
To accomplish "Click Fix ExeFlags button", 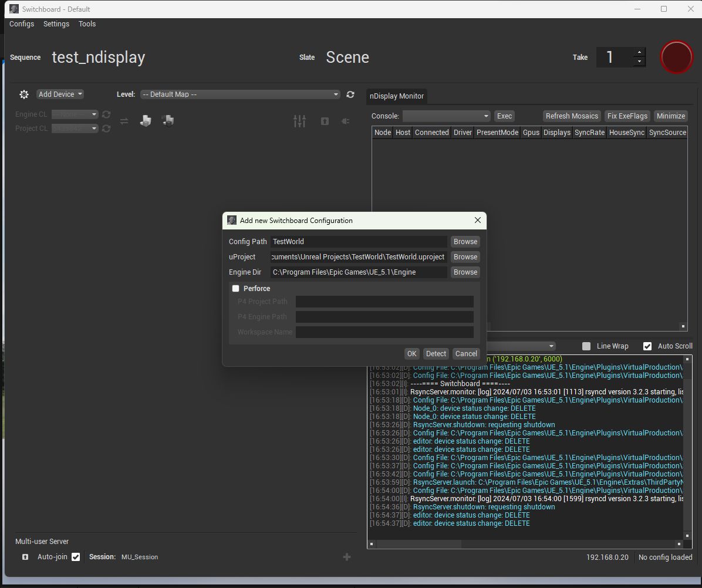I will click(627, 116).
